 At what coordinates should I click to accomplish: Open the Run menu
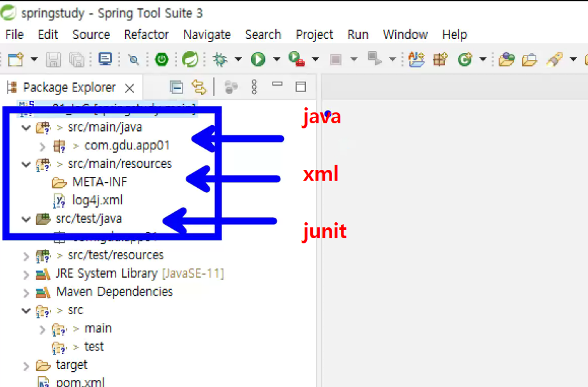click(358, 34)
